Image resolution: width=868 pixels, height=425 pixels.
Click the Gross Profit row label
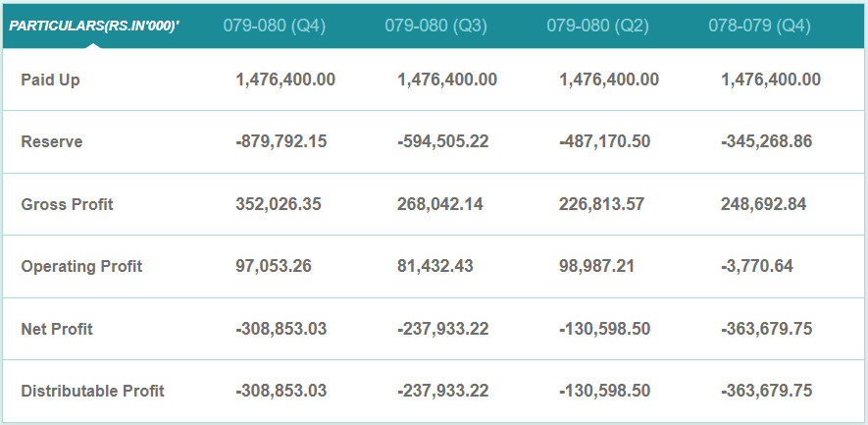point(67,204)
